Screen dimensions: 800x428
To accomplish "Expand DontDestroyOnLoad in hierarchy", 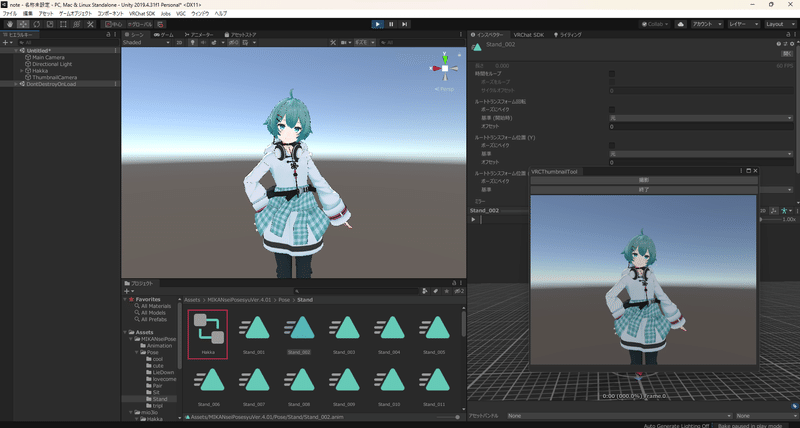I will click(16, 84).
